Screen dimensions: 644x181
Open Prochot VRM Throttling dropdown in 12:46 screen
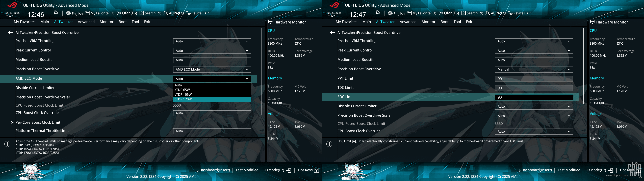[212, 41]
